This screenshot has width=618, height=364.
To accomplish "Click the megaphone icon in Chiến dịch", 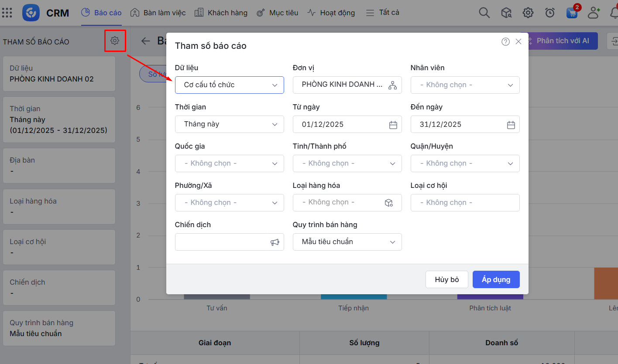I will (x=275, y=242).
